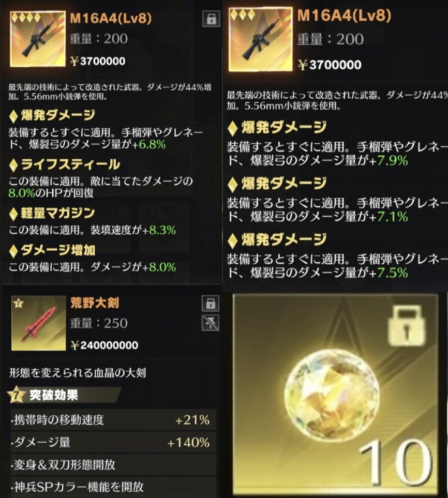Select the ダメージ量 +140% row

pos(113,442)
